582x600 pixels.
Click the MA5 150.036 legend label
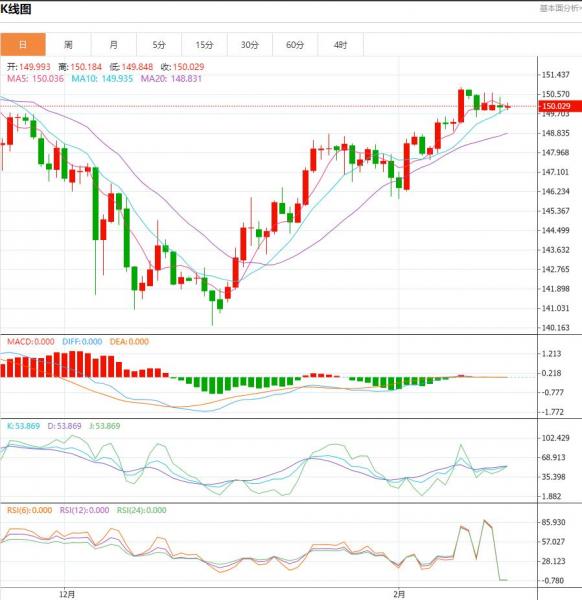tap(35, 79)
